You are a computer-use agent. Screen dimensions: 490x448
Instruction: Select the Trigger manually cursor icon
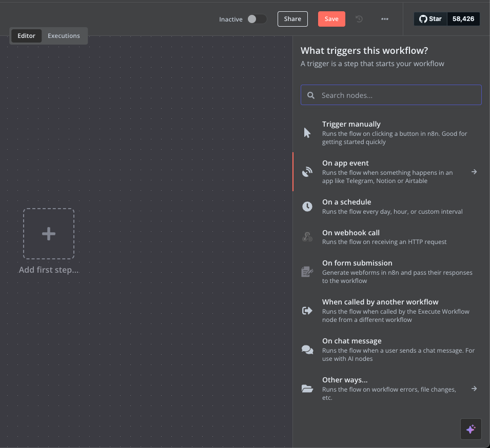(307, 133)
